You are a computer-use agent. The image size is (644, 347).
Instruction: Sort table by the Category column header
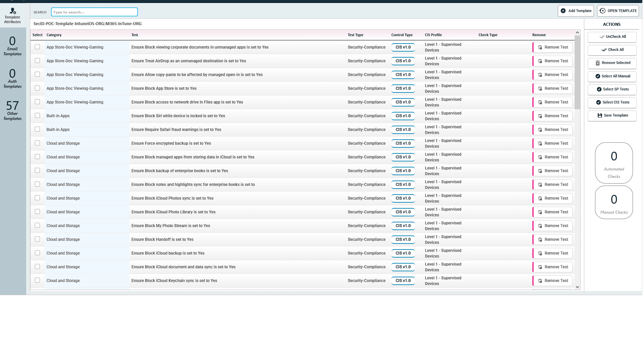(54, 35)
